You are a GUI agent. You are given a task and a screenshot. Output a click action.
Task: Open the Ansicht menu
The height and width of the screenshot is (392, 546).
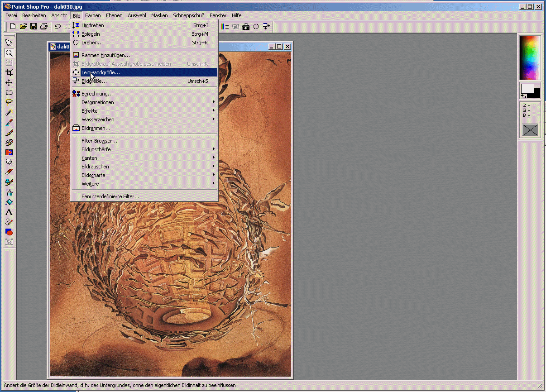59,15
